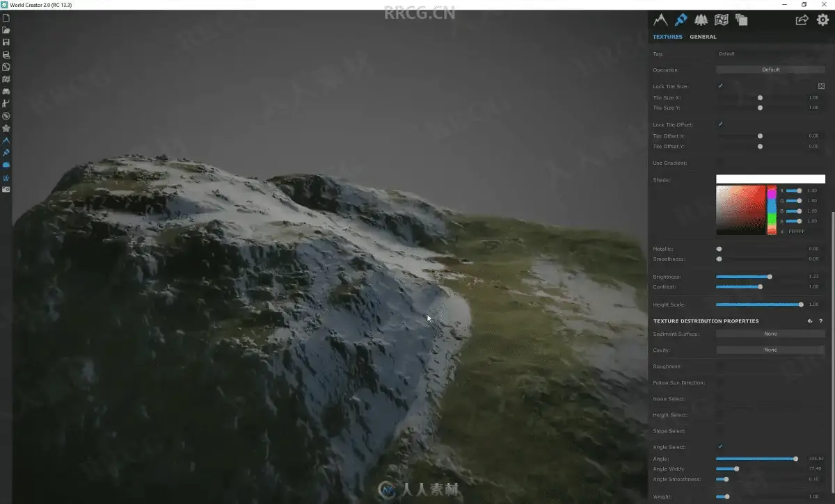Click the Tile Size X slider handle

(760, 98)
